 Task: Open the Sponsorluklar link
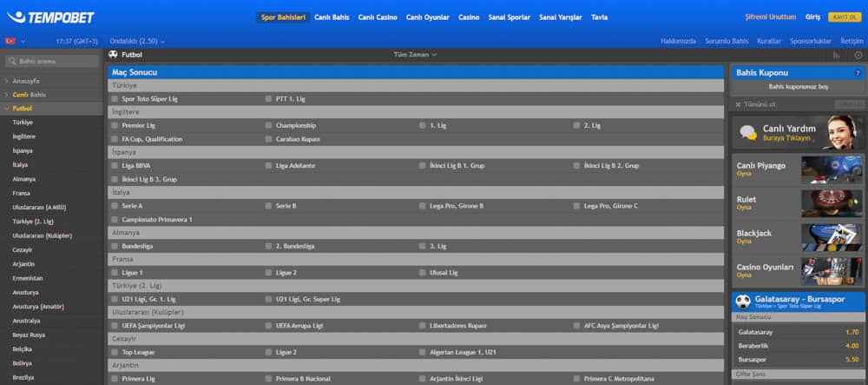(811, 42)
